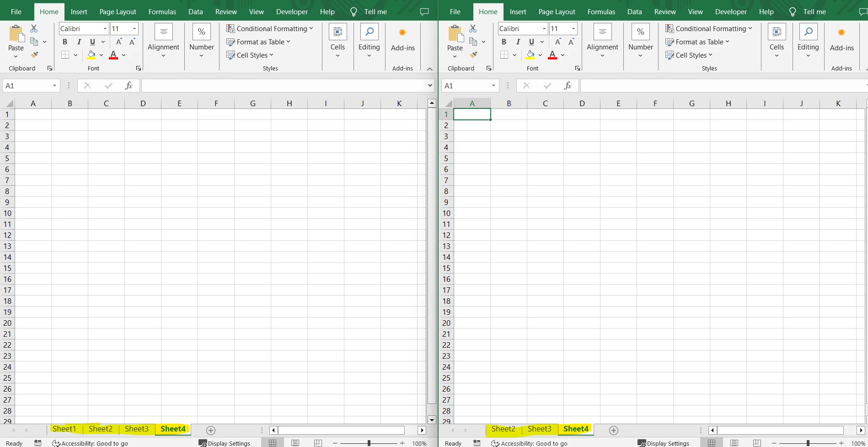Toggle Italic in the right window
Image resolution: width=868 pixels, height=447 pixels.
click(518, 42)
